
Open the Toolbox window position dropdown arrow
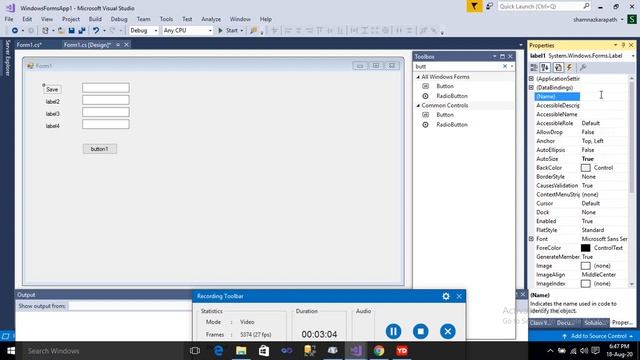pos(494,56)
